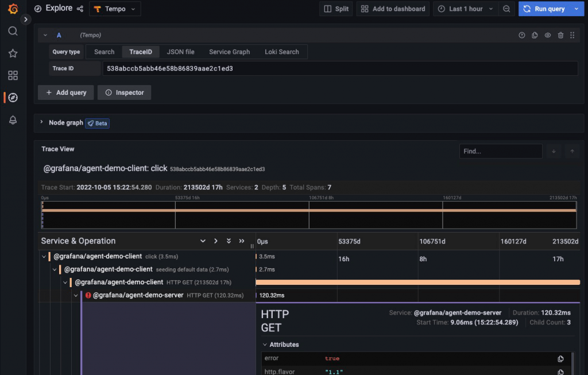Collapse the agent-demo-client click span
The width and height of the screenshot is (588, 375).
tap(44, 257)
